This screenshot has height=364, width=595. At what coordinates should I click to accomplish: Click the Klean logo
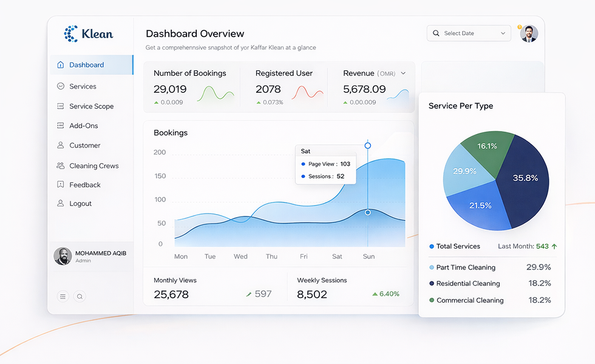click(89, 34)
